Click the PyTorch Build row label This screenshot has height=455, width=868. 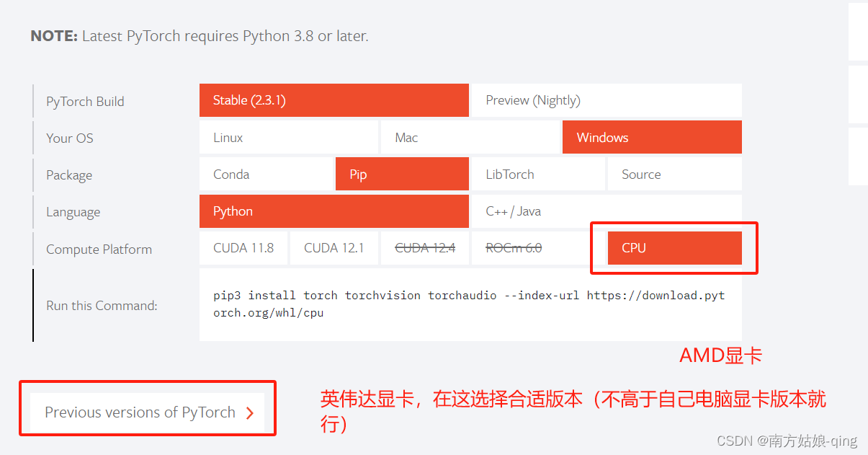(85, 101)
